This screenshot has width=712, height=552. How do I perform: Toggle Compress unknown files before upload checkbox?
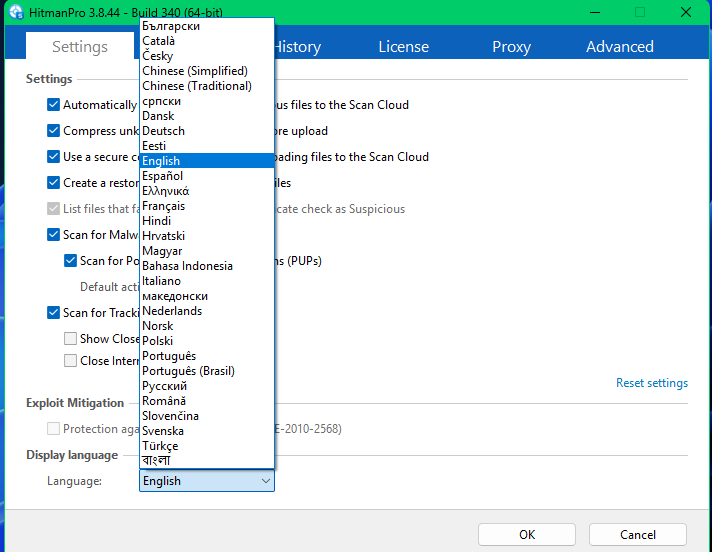tap(53, 131)
